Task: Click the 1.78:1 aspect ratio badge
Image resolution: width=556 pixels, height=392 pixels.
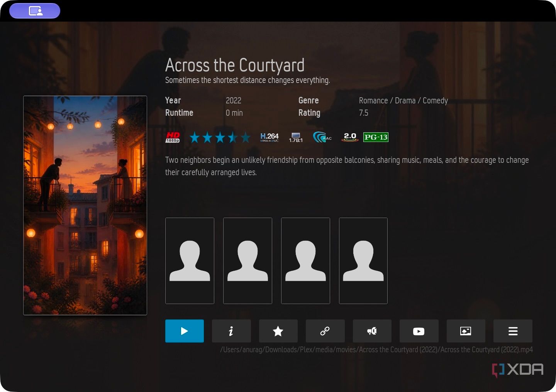Action: point(296,138)
